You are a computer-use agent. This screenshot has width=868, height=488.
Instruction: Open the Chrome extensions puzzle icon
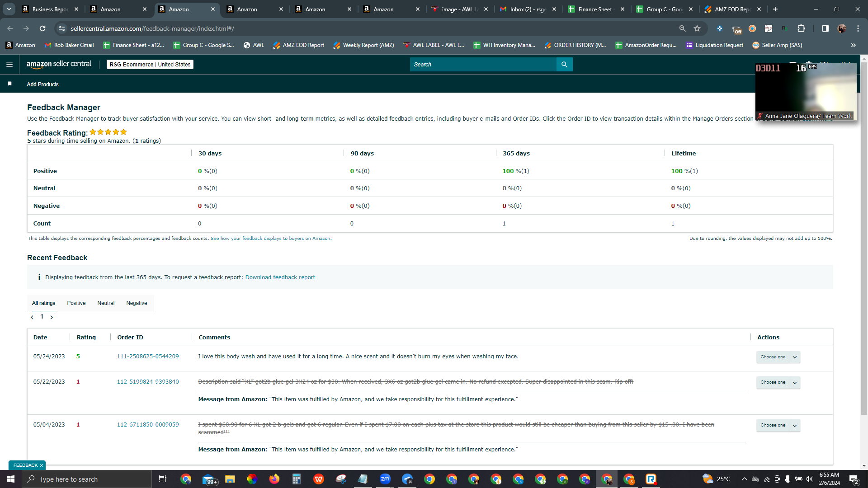click(x=801, y=28)
